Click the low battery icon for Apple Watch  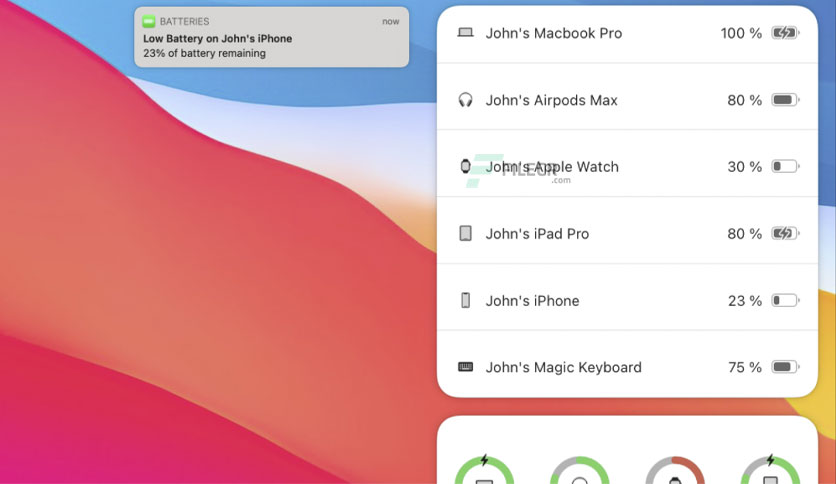(785, 166)
